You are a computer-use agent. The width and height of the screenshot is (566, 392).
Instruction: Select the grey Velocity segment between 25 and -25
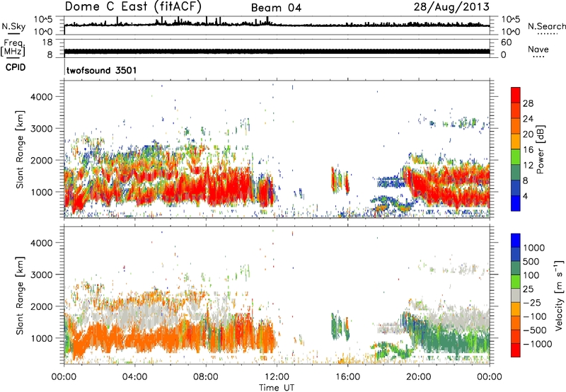(516, 296)
